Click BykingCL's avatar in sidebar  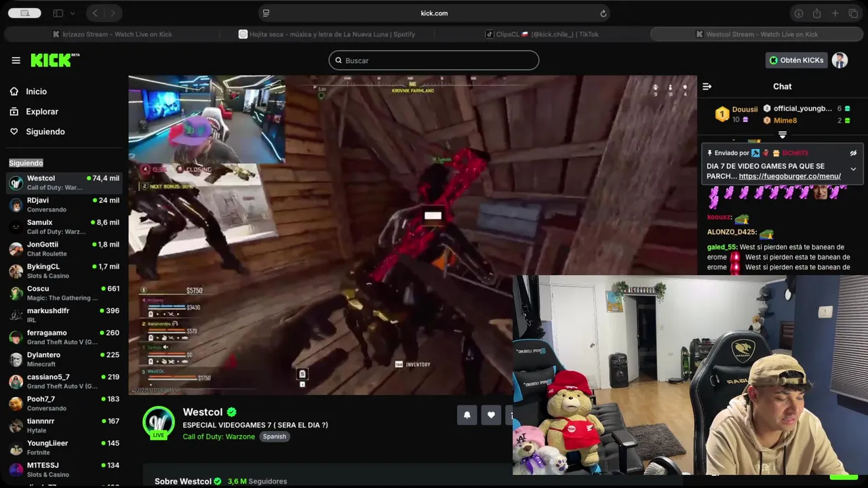click(16, 271)
